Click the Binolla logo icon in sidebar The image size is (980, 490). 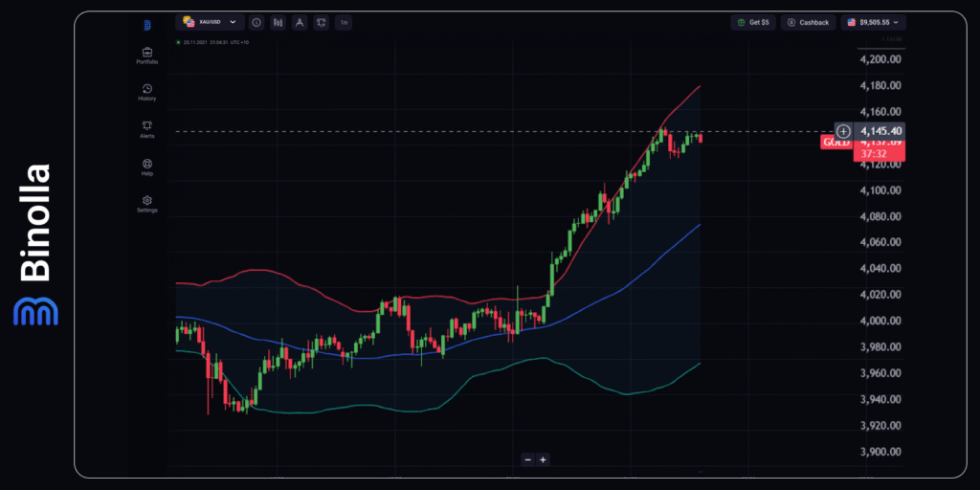(x=146, y=26)
